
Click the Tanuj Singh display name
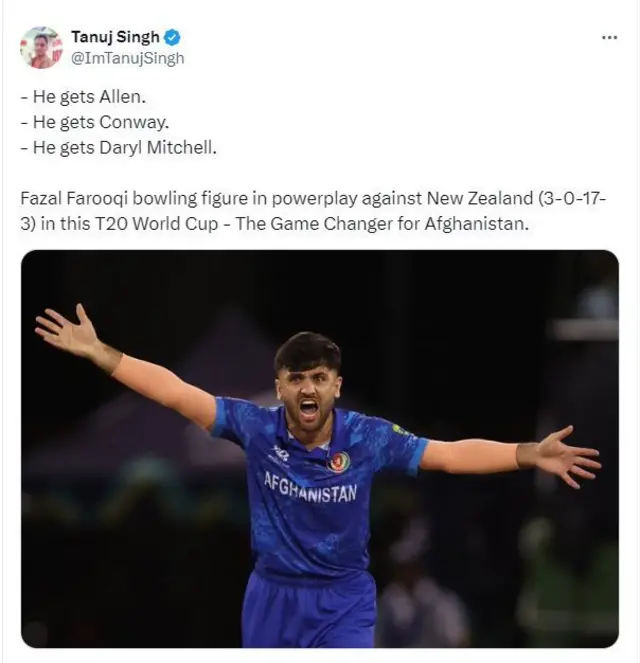(115, 37)
